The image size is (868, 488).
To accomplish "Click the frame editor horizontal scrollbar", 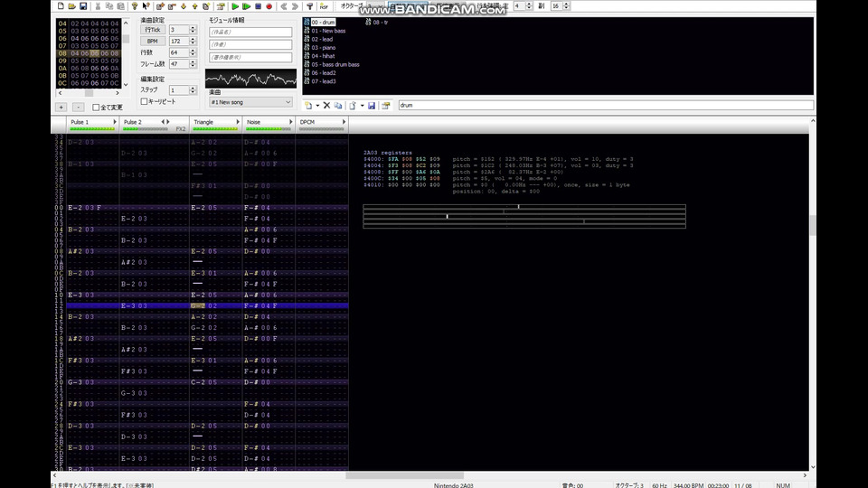I will pyautogui.click(x=89, y=93).
